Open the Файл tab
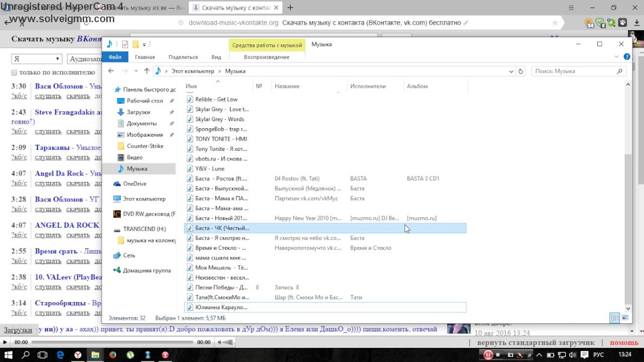 click(x=115, y=57)
